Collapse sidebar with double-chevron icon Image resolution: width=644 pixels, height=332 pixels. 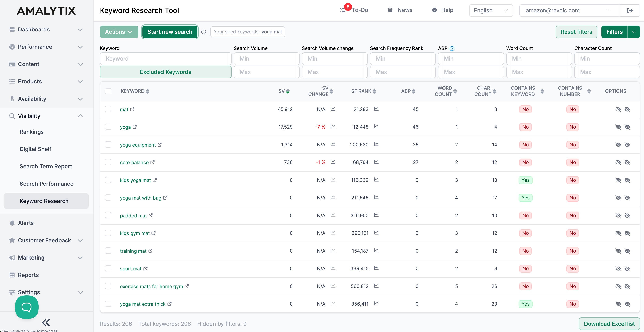click(x=46, y=323)
